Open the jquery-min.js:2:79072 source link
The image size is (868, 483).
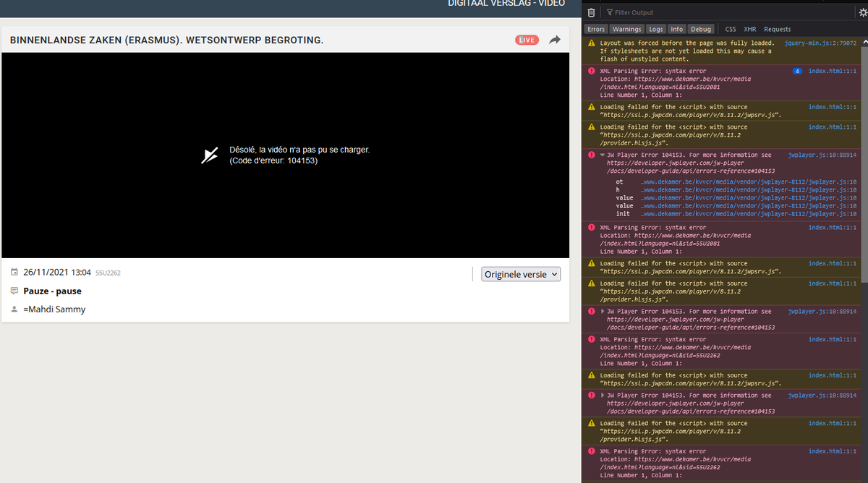pyautogui.click(x=820, y=43)
